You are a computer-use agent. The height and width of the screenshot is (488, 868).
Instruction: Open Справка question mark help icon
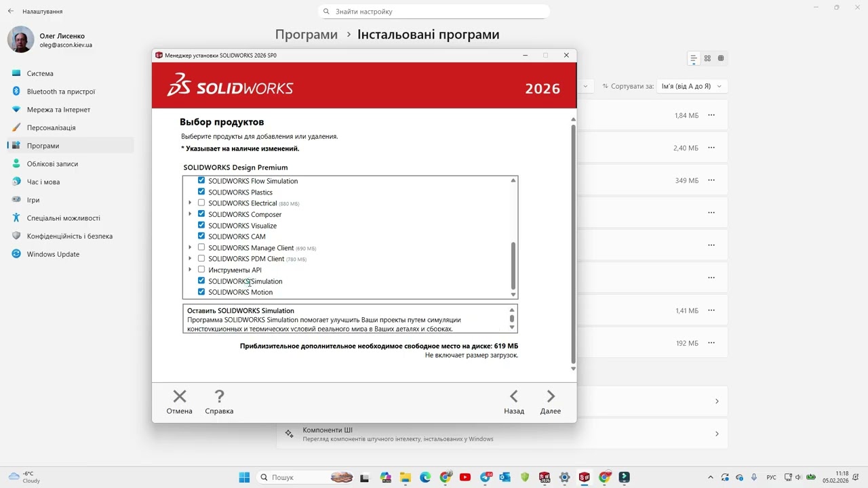[x=219, y=396]
